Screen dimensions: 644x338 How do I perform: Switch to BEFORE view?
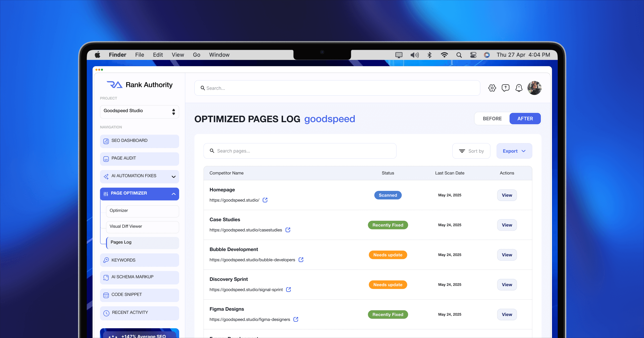click(x=492, y=119)
